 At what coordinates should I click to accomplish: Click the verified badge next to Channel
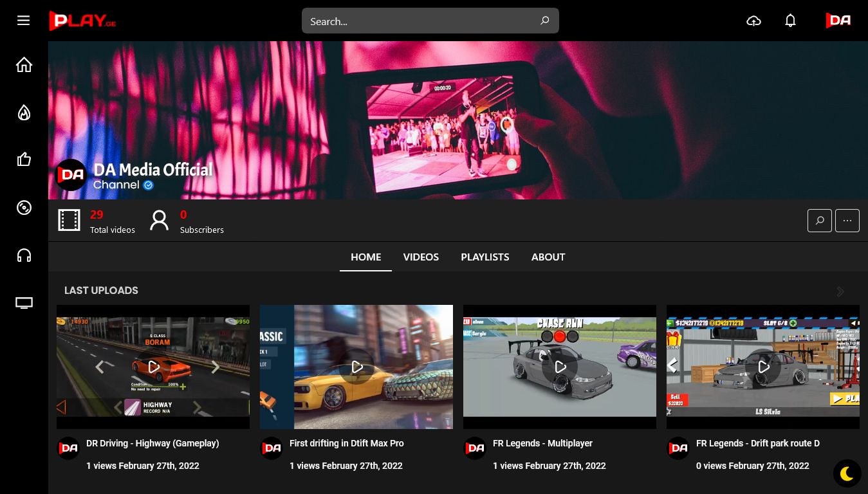[149, 185]
